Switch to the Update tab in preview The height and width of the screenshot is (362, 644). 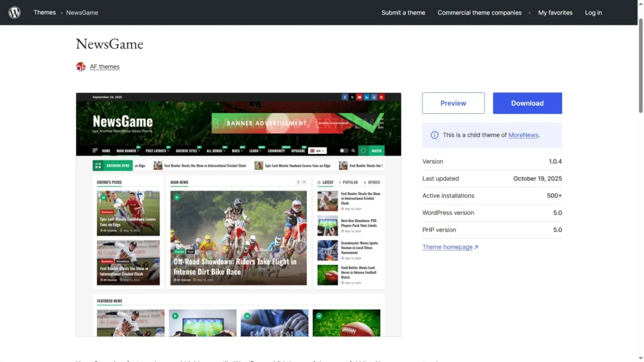372,182
